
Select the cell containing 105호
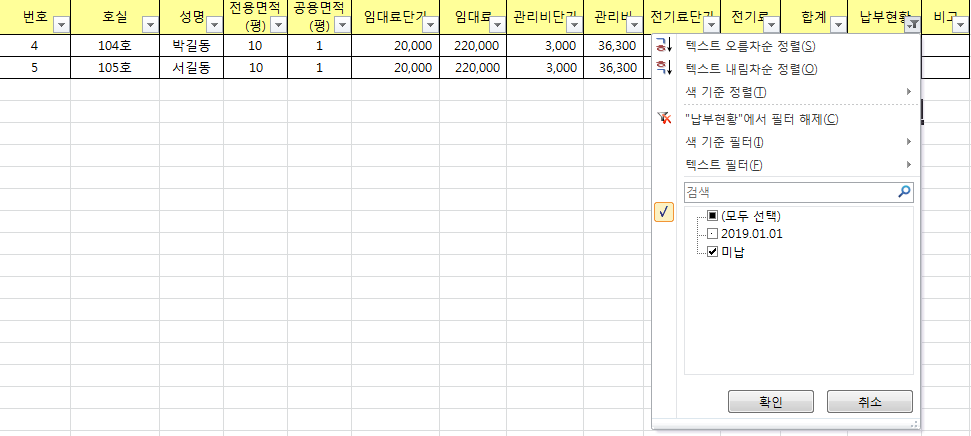(115, 68)
